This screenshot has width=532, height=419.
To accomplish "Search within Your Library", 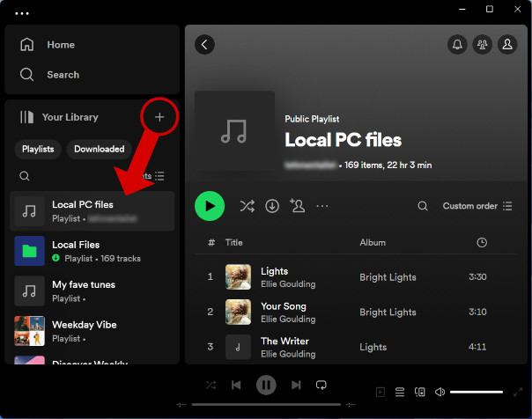I will coord(25,176).
